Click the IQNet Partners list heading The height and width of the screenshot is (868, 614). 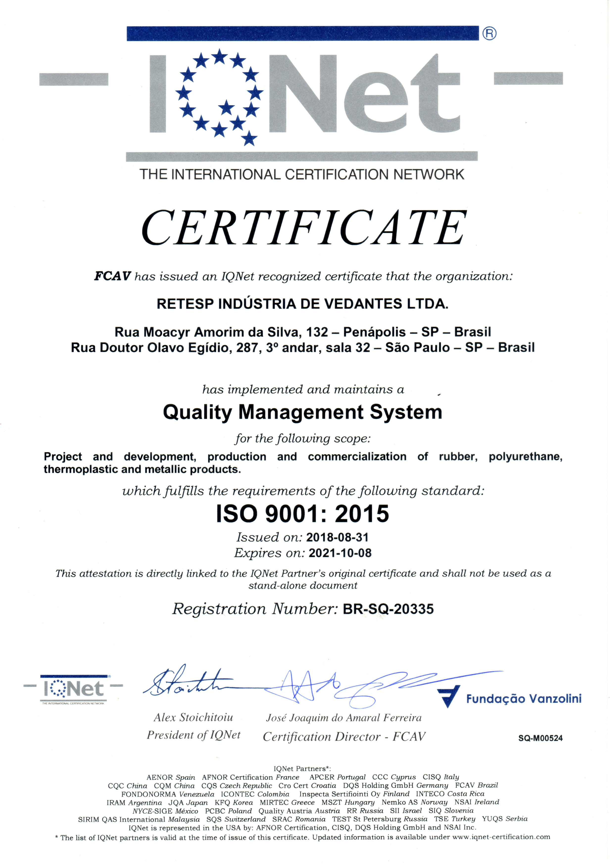pos(302,769)
